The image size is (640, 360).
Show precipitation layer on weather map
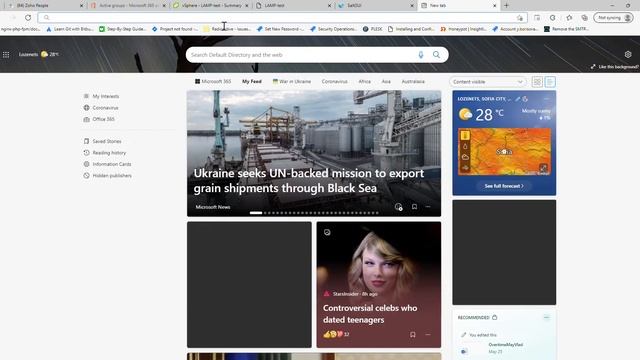click(x=465, y=146)
